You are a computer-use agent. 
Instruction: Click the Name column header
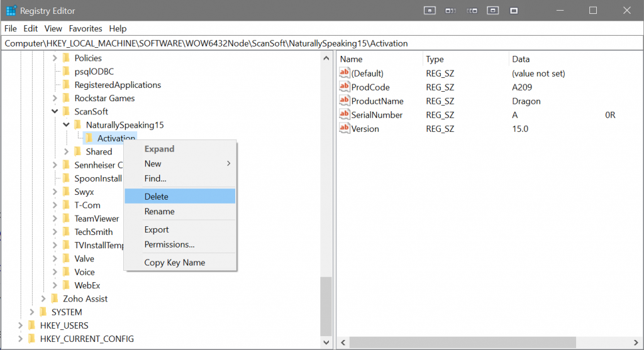(x=380, y=59)
